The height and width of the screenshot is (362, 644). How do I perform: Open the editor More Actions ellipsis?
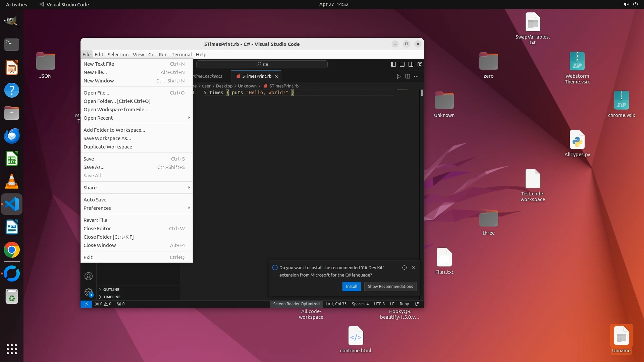(x=416, y=76)
